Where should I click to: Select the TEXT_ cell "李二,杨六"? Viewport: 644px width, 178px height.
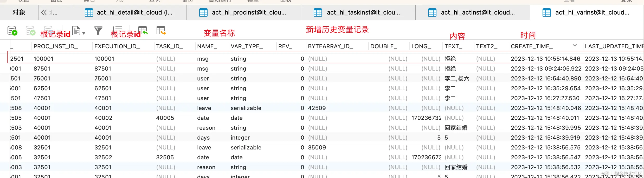457,79
